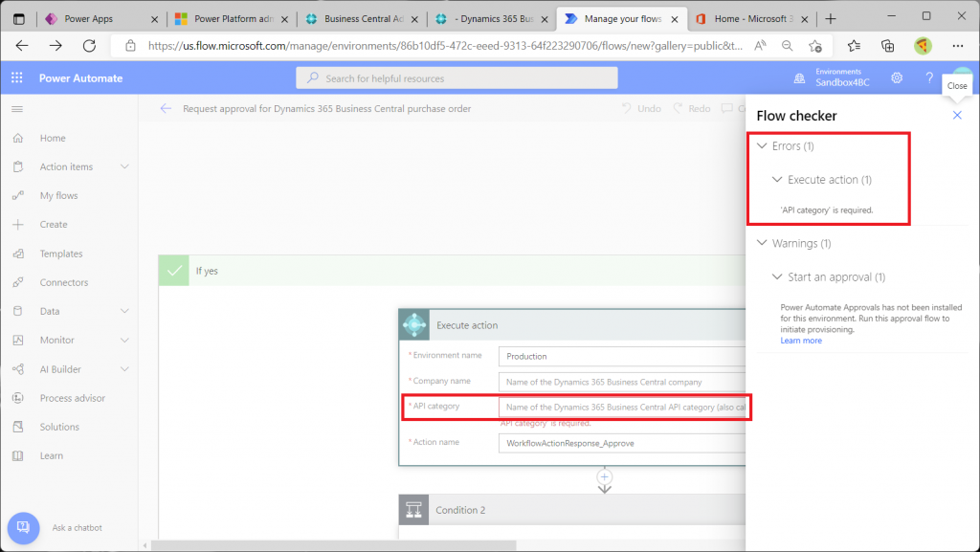Viewport: 980px width, 552px height.
Task: Open the Settings gear icon
Action: 897,78
